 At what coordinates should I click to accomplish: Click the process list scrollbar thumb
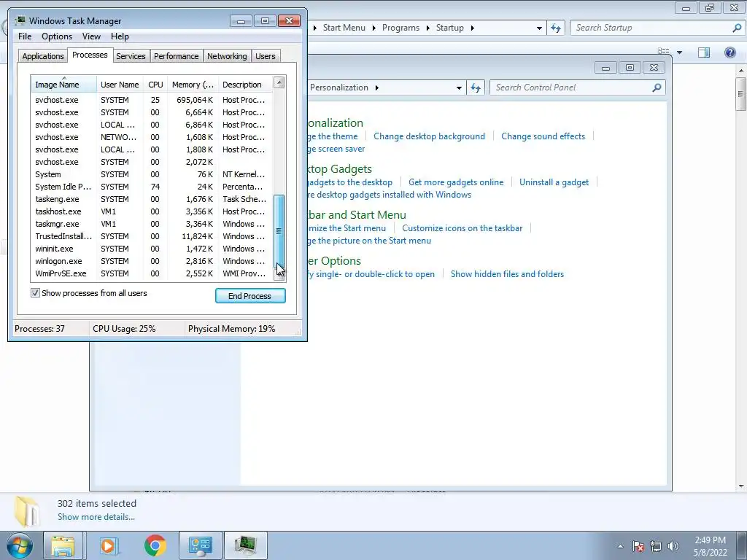[279, 231]
